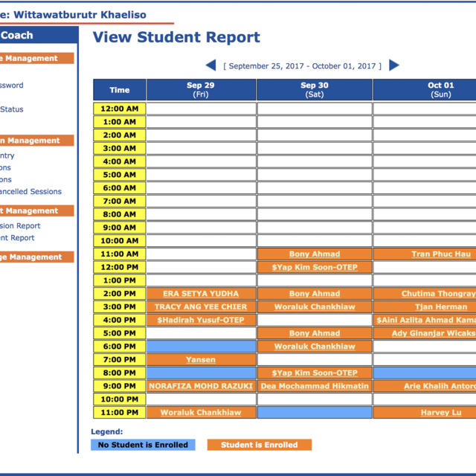The width and height of the screenshot is (476, 476).
Task: Open Harvey Lu student link
Action: [441, 413]
